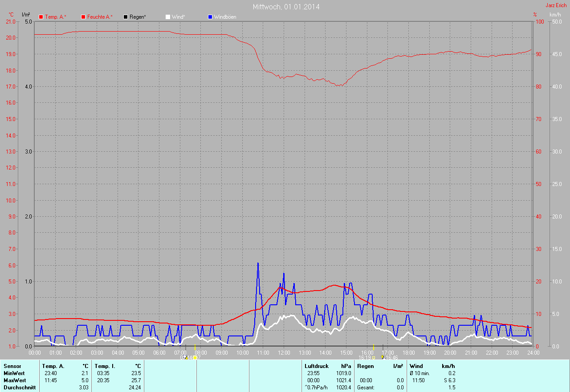Click the 11:45 maximum temperature time
The image size is (570, 392).
pyautogui.click(x=50, y=380)
